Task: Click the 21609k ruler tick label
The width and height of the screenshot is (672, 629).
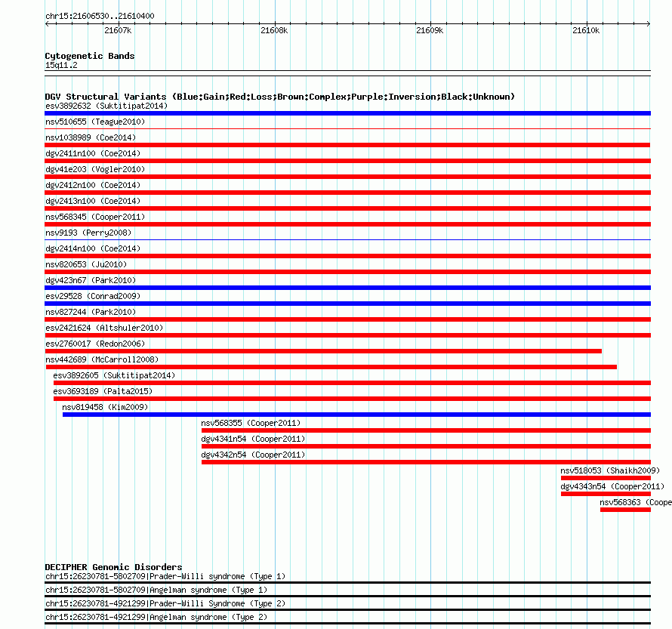Action: [430, 30]
